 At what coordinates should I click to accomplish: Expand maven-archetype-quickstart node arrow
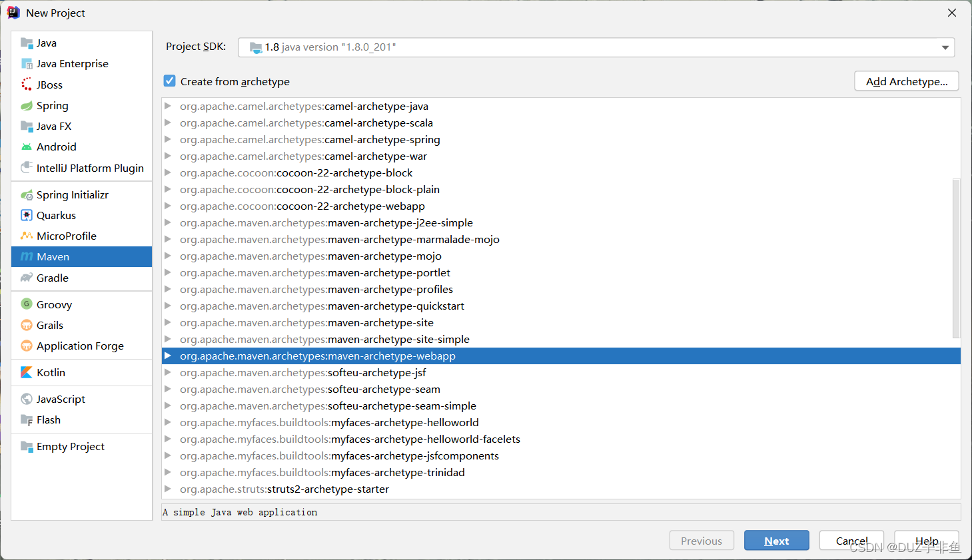(168, 306)
